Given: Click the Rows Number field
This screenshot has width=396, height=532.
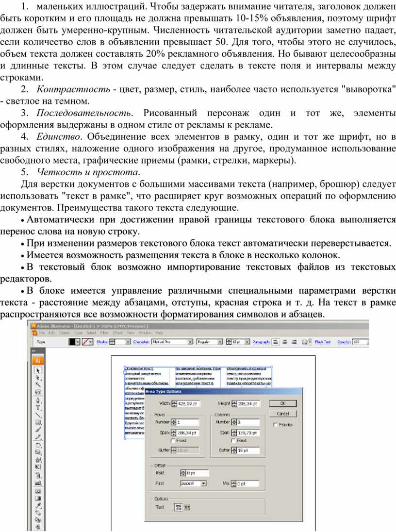Looking at the screenshot, I should 188,422.
